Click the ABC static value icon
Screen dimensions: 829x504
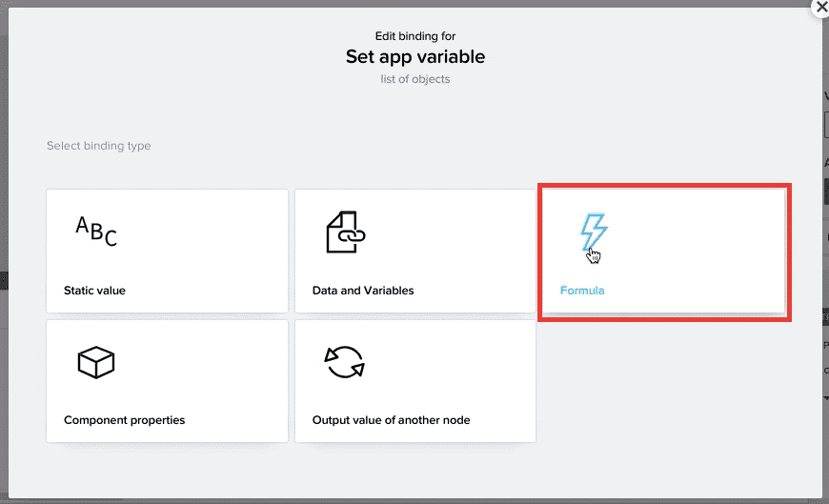[95, 232]
